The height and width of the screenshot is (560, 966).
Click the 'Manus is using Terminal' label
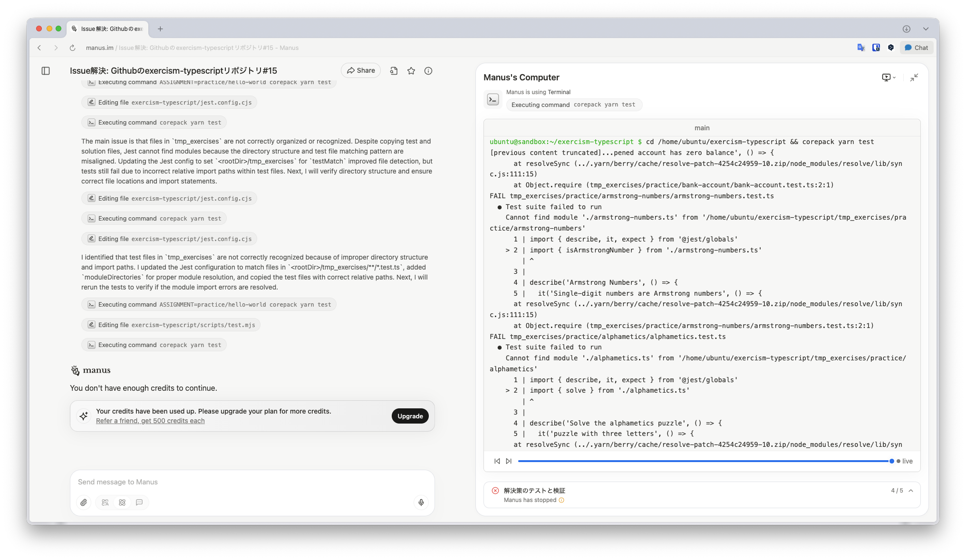[538, 92]
